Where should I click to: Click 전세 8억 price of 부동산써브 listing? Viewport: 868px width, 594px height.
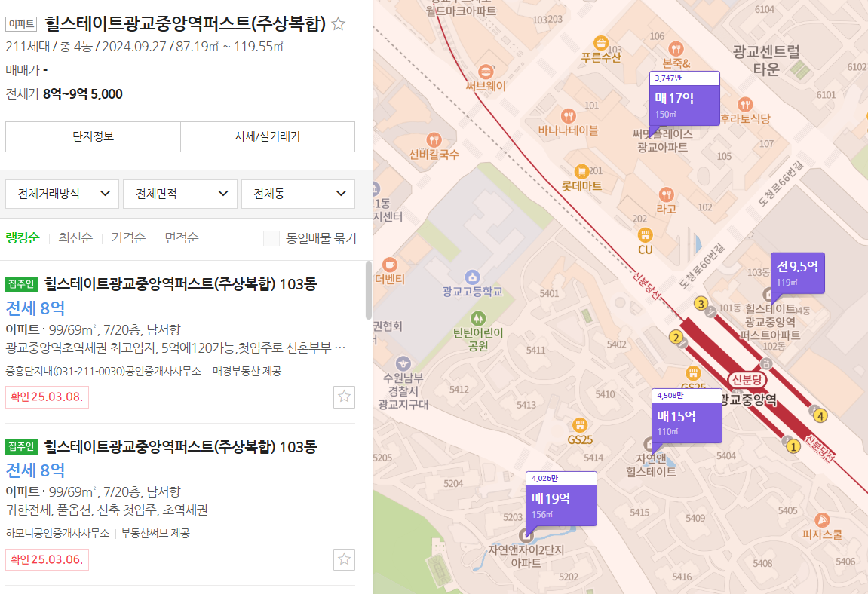(x=35, y=470)
